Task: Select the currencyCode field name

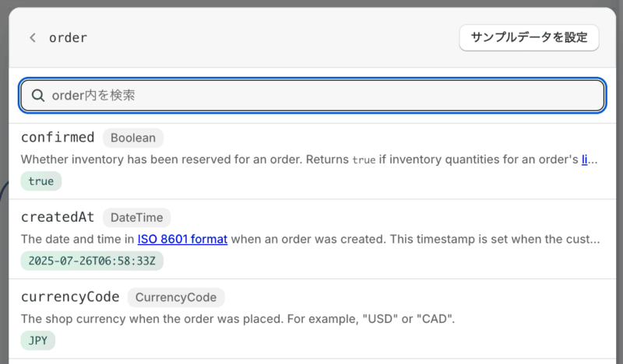Action: coord(70,297)
